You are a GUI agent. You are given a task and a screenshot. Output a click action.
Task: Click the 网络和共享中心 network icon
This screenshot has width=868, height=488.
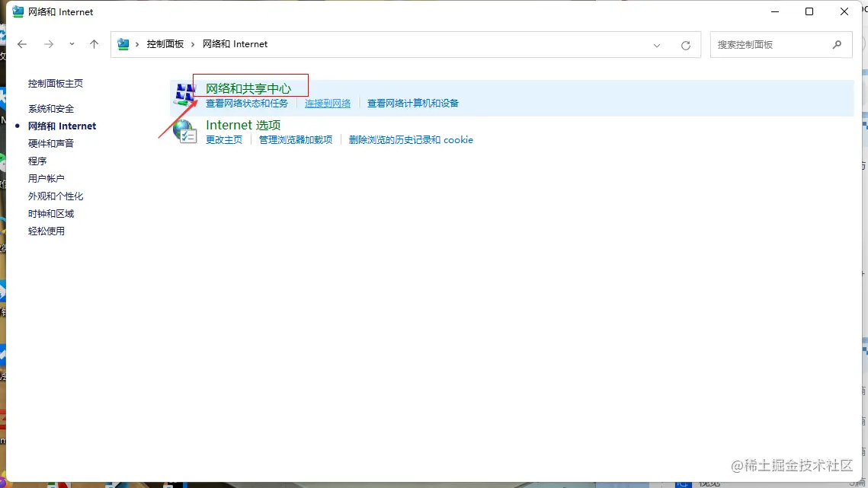185,94
